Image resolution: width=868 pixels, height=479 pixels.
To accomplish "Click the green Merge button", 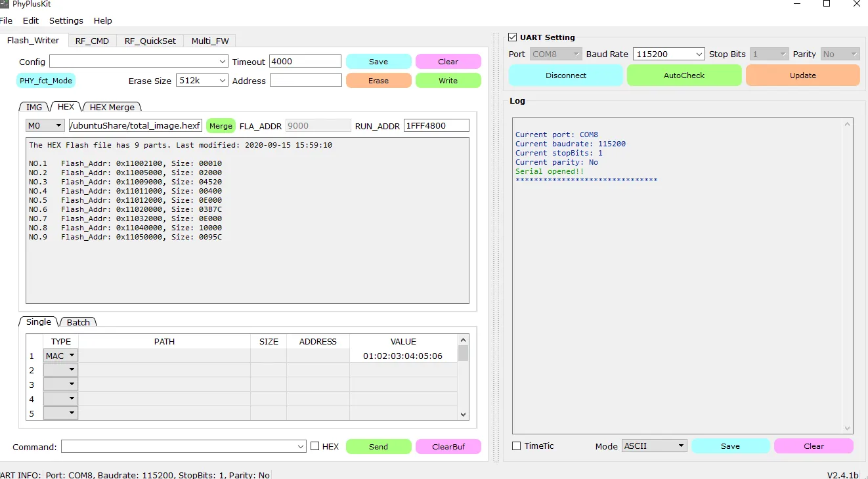I will coord(221,126).
